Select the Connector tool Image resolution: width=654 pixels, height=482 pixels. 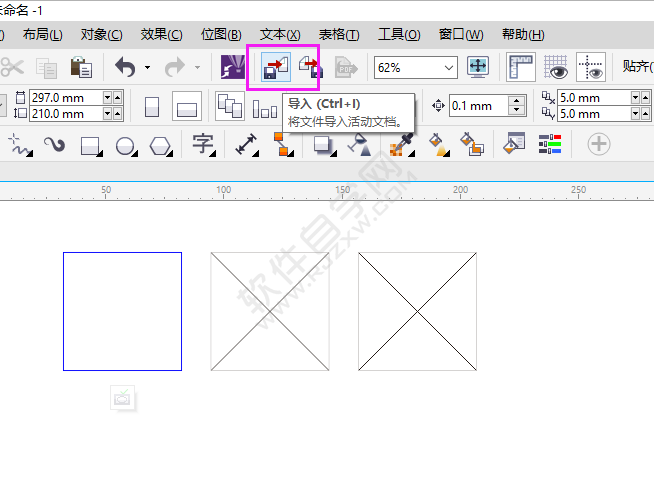(x=283, y=145)
